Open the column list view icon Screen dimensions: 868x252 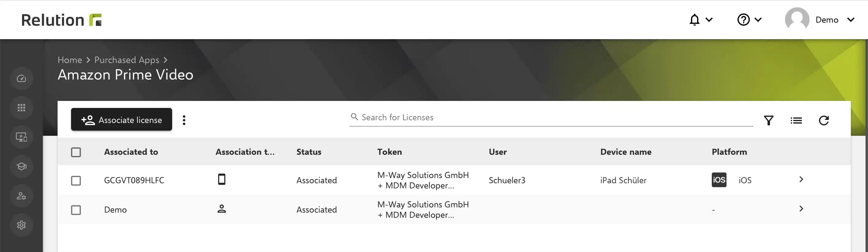796,120
